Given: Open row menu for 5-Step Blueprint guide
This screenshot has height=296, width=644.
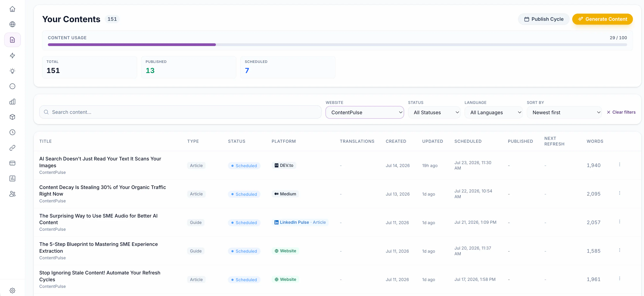Looking at the screenshot, I should [620, 250].
